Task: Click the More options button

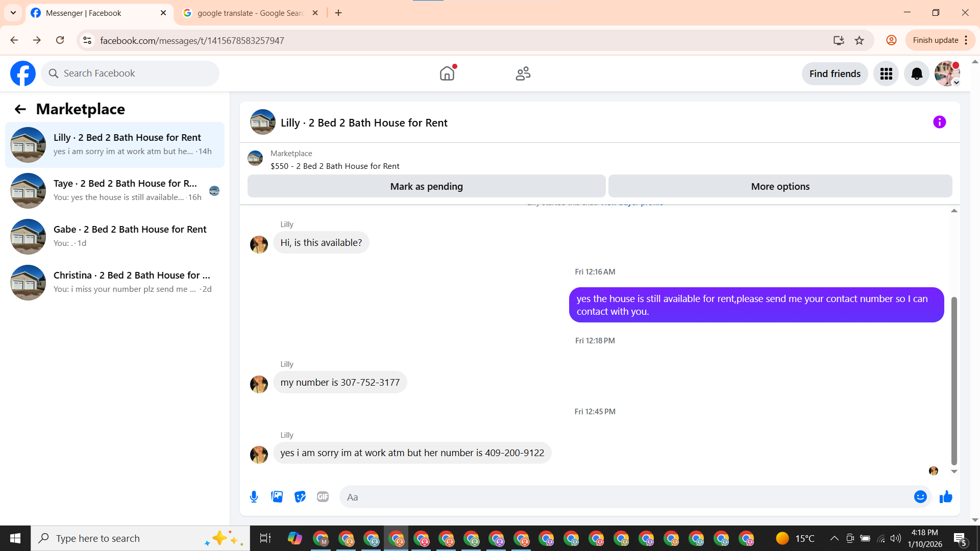Action: (779, 186)
